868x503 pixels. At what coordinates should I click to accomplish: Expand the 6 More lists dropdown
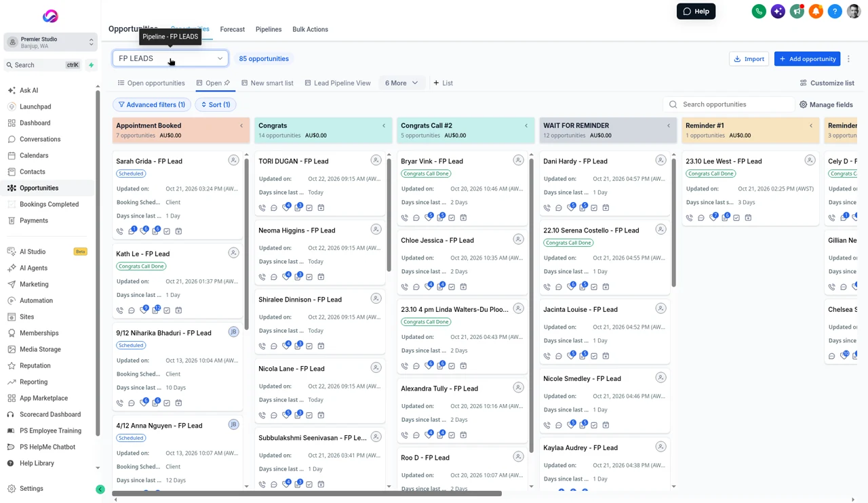coord(401,83)
